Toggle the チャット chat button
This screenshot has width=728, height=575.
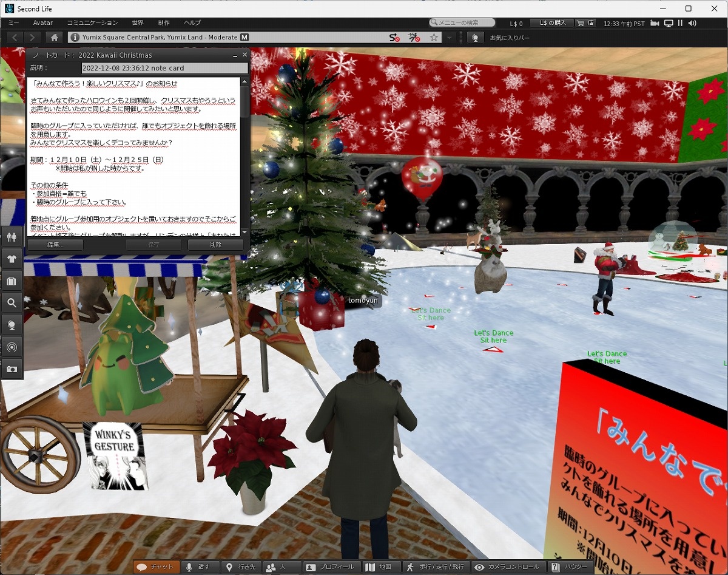[157, 567]
